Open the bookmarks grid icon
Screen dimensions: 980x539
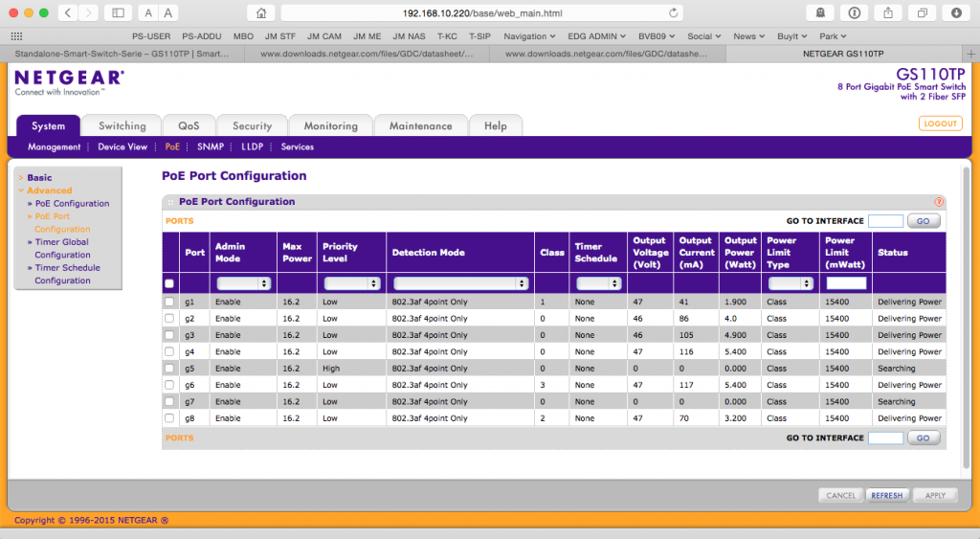pos(17,36)
